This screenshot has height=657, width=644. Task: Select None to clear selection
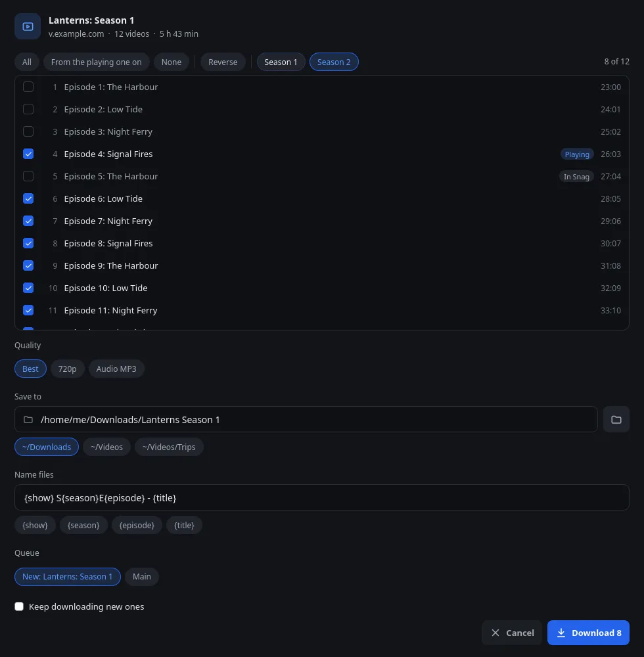(172, 62)
